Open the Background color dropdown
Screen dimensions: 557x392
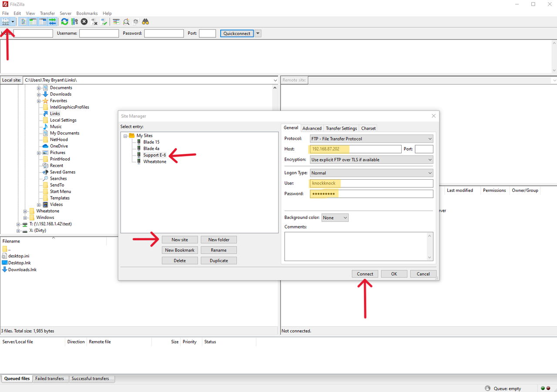(335, 218)
